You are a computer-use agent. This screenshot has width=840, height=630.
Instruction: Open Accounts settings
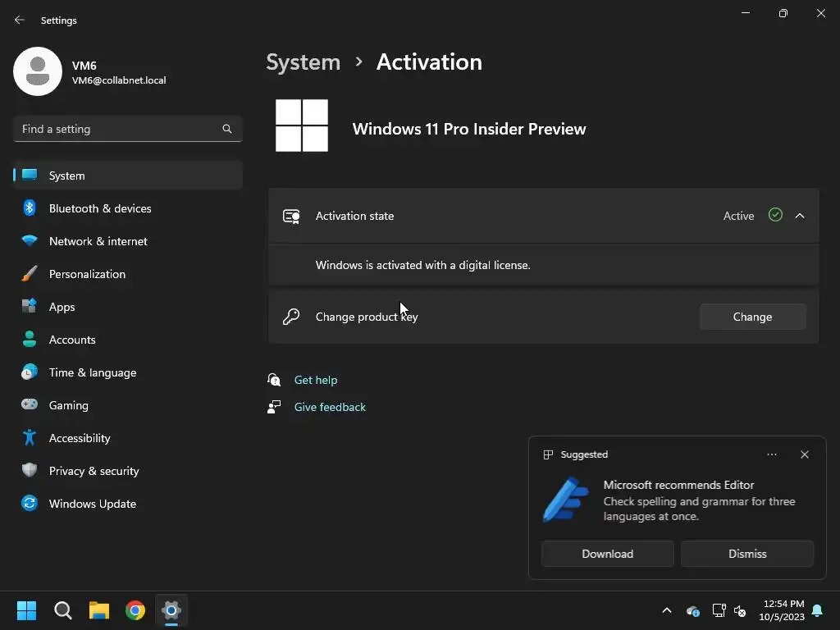(127, 339)
